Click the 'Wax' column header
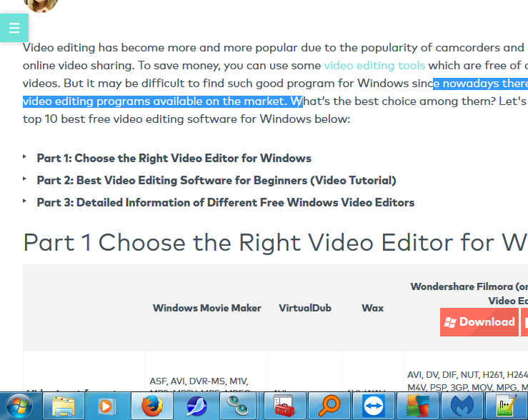528x420 pixels. (x=372, y=308)
